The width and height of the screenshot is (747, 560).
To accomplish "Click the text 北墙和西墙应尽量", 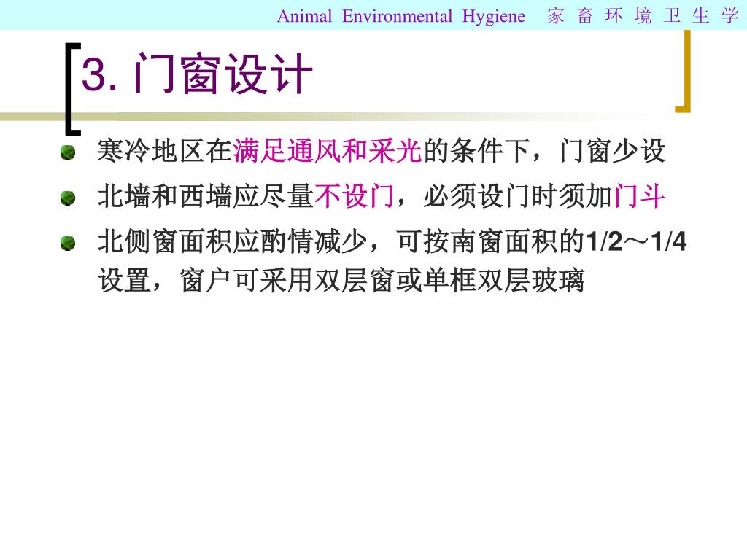I will [206, 195].
